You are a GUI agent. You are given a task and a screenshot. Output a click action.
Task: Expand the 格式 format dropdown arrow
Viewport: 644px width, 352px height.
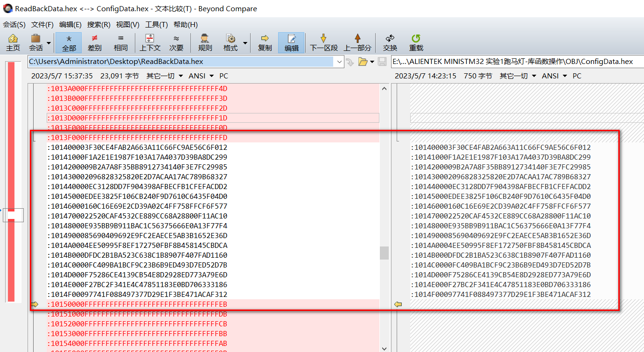(245, 42)
